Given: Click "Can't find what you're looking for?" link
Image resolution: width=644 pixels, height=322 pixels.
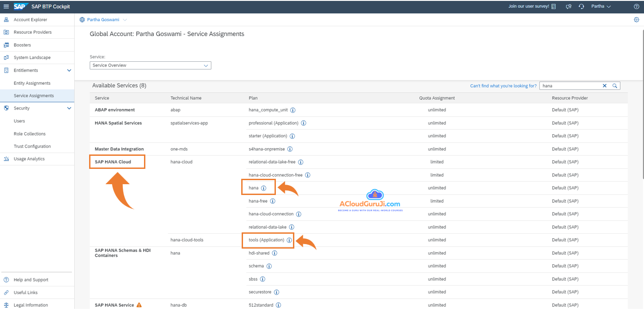Looking at the screenshot, I should point(503,86).
